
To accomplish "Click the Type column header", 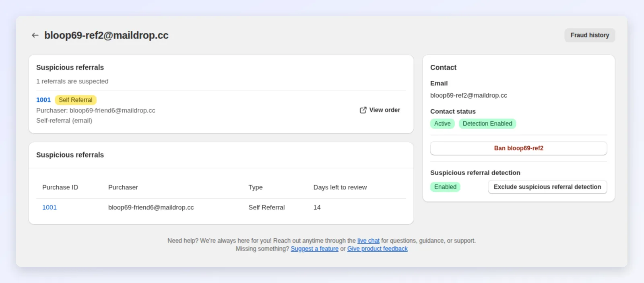I will point(256,187).
